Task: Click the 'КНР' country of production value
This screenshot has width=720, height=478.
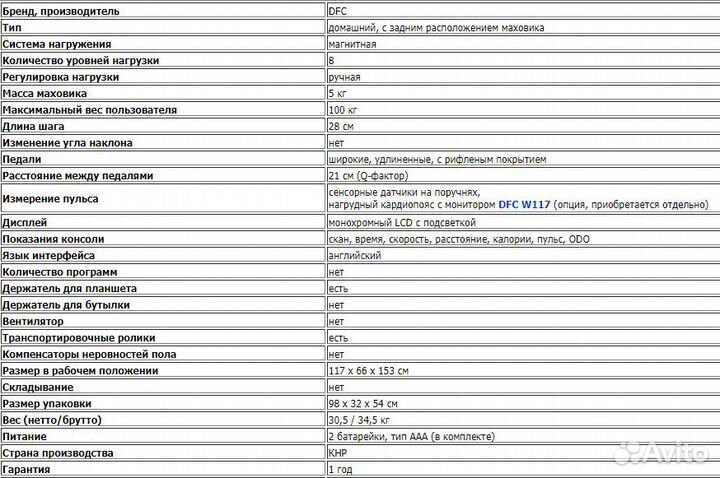Action: (x=337, y=452)
